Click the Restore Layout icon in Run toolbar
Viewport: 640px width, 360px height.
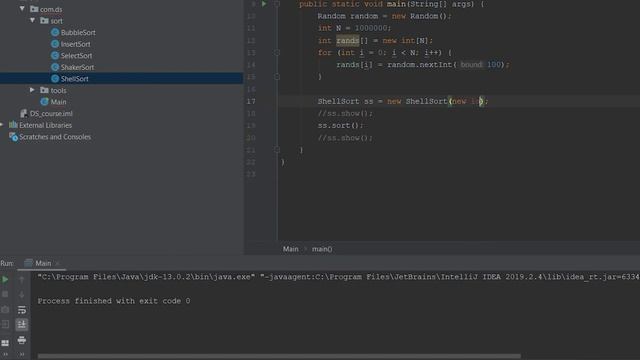[x=5, y=324]
